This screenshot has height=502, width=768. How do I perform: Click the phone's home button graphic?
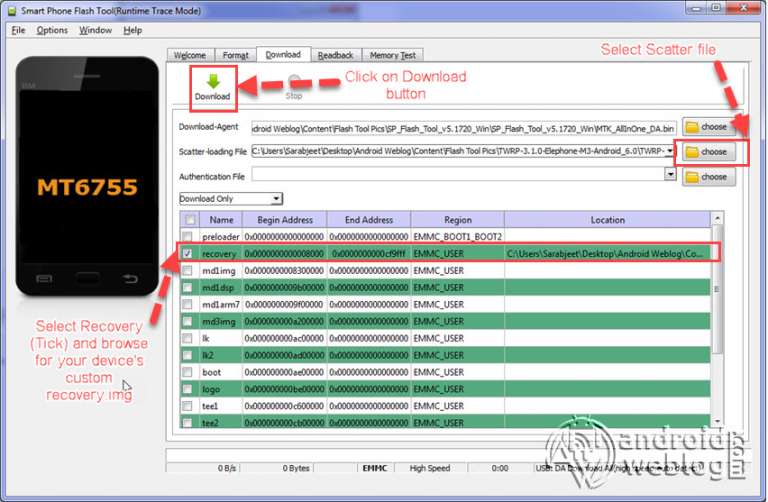click(x=87, y=277)
